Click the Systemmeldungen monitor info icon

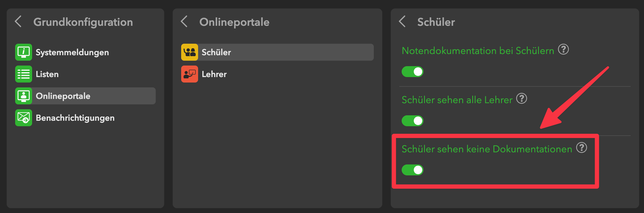(x=24, y=52)
